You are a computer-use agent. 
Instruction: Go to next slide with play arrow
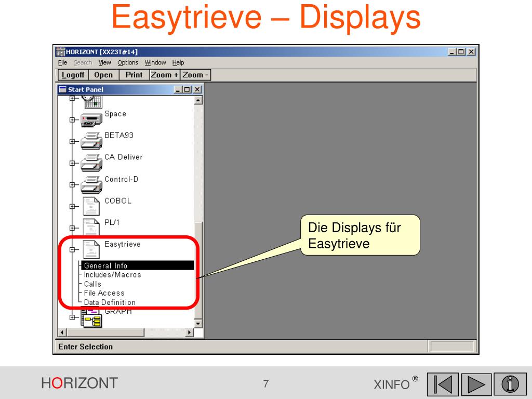(476, 384)
